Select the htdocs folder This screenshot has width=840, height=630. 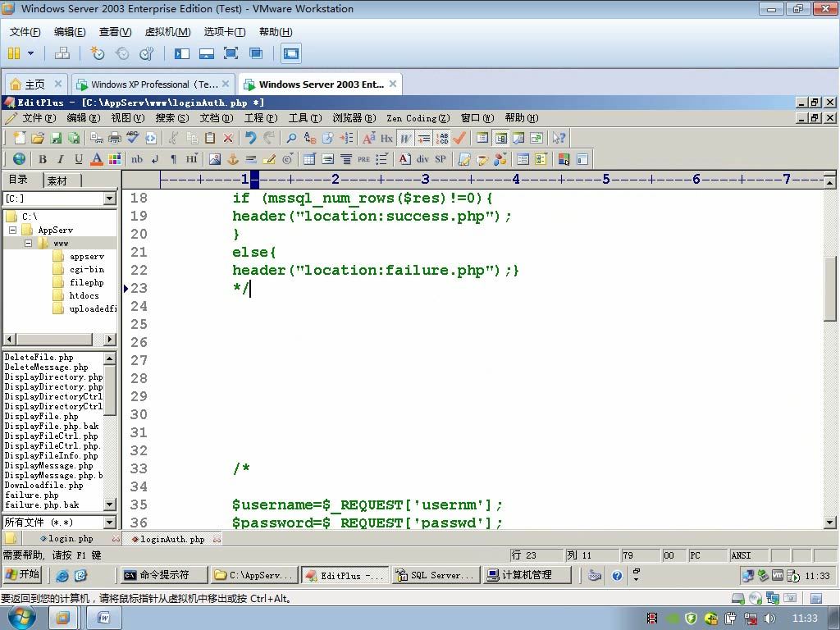tap(84, 295)
